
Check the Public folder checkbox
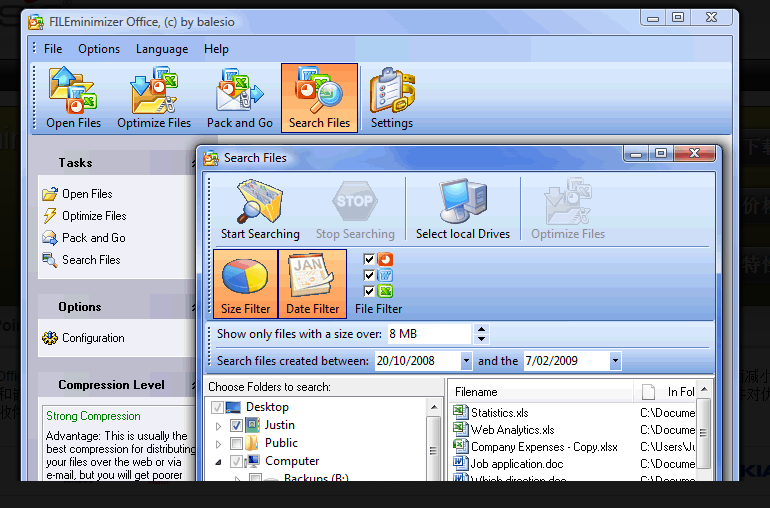(236, 443)
